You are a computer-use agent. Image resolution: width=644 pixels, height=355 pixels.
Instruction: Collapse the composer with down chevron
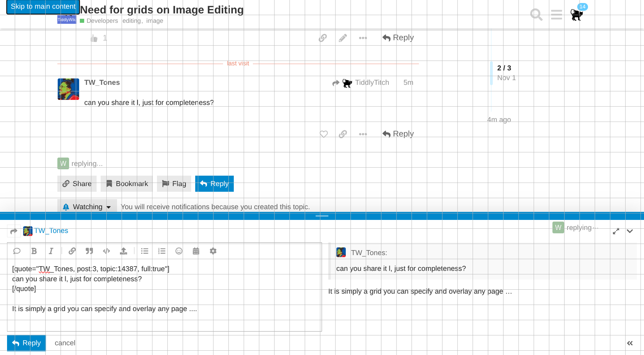tap(630, 231)
